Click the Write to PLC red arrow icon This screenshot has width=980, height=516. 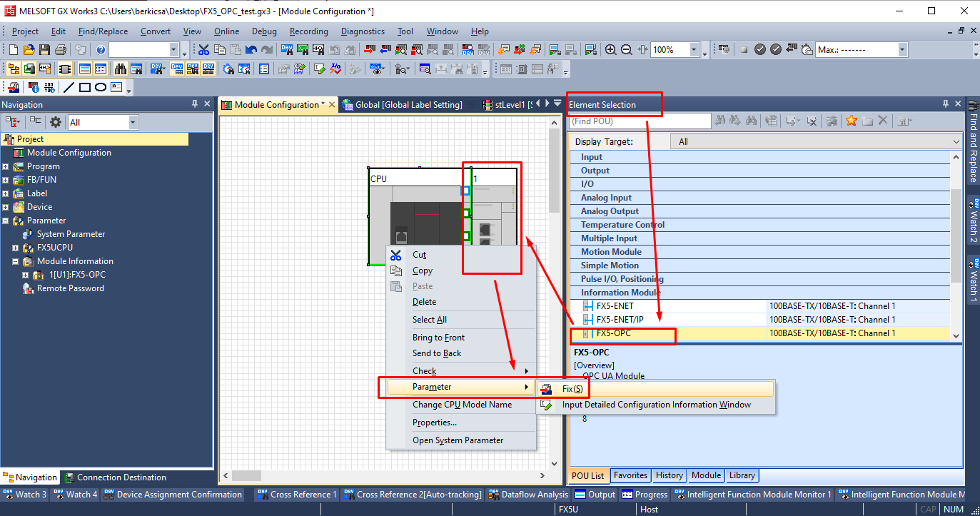[x=370, y=50]
